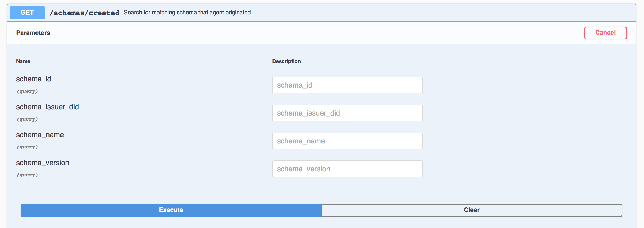This screenshot has width=644, height=228.
Task: Click the schema_id parameter name label
Action: 34,79
